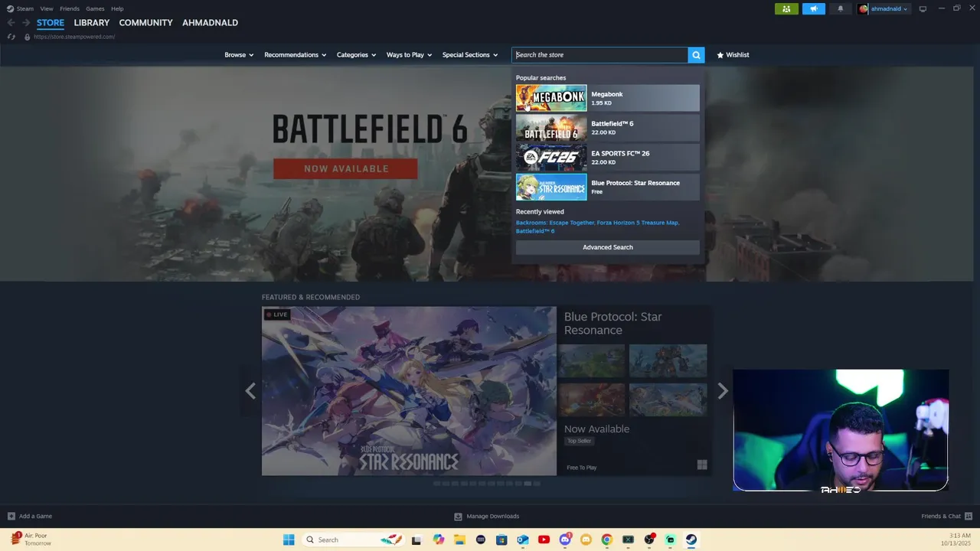This screenshot has width=980, height=551.
Task: Show previous featured game with left arrow
Action: tap(250, 391)
